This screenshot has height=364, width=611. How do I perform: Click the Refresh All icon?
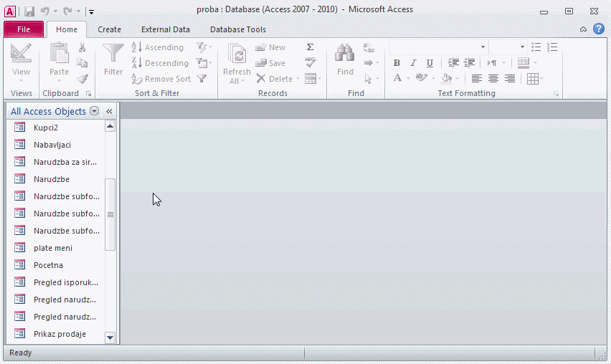(237, 54)
